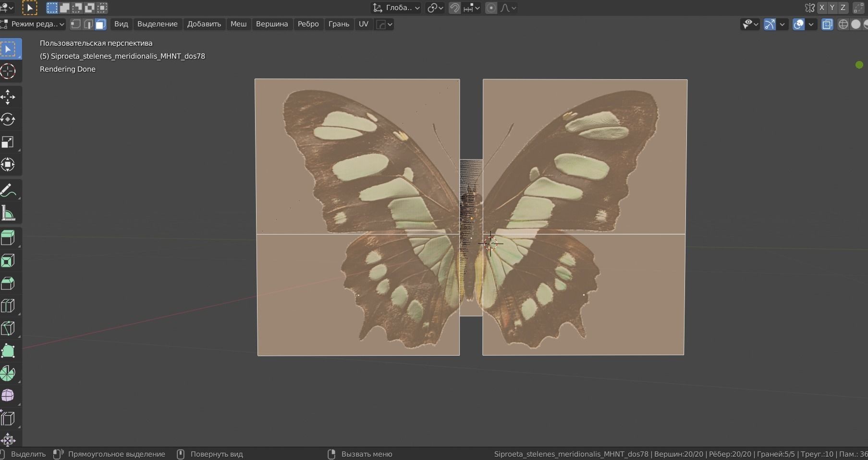Select the Bevel tool
This screenshot has height=460, width=868.
8,283
